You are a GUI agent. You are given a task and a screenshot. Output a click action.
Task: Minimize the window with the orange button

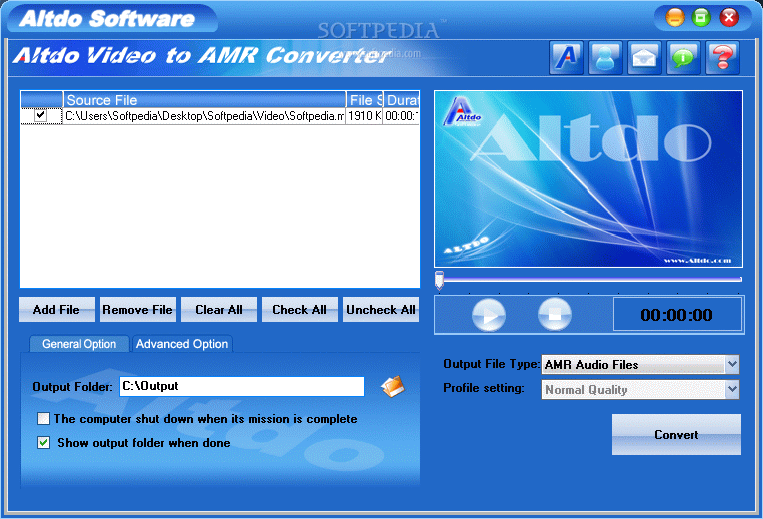click(x=675, y=18)
